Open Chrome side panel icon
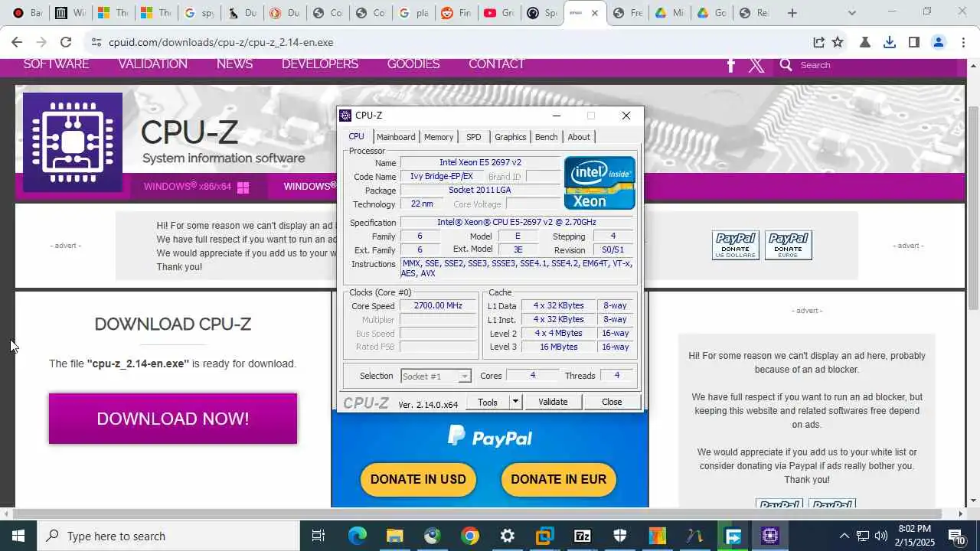 pyautogui.click(x=913, y=42)
